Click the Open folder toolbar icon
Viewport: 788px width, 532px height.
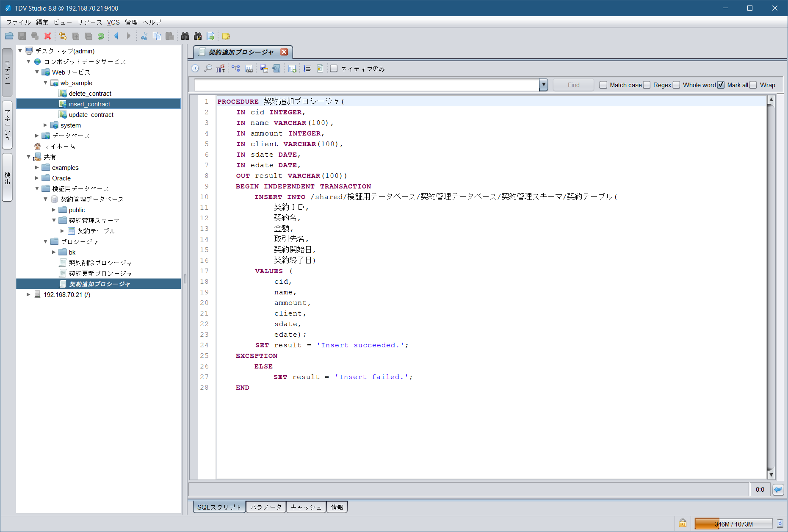(x=9, y=36)
